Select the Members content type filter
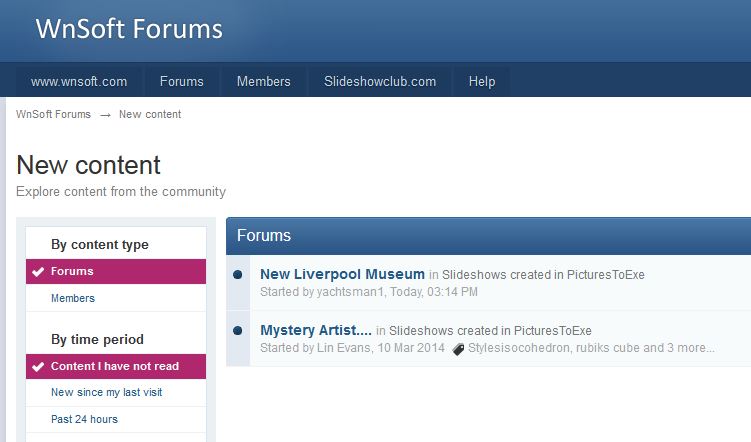Image resolution: width=751 pixels, height=442 pixels. coord(73,298)
